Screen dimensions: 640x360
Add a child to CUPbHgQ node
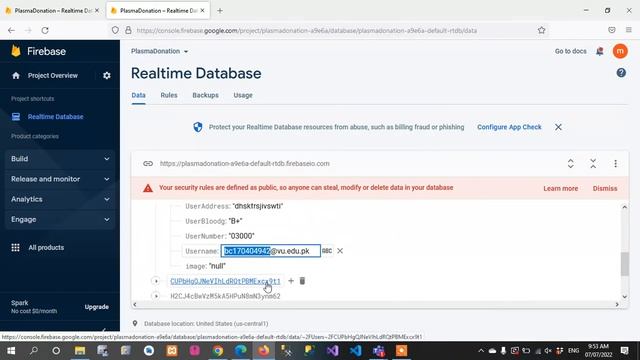(x=291, y=281)
